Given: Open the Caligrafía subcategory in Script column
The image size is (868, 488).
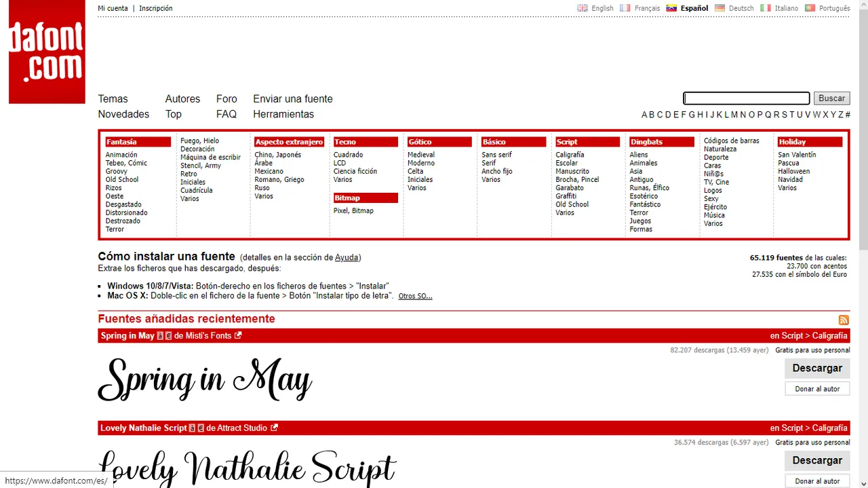Looking at the screenshot, I should (x=570, y=155).
